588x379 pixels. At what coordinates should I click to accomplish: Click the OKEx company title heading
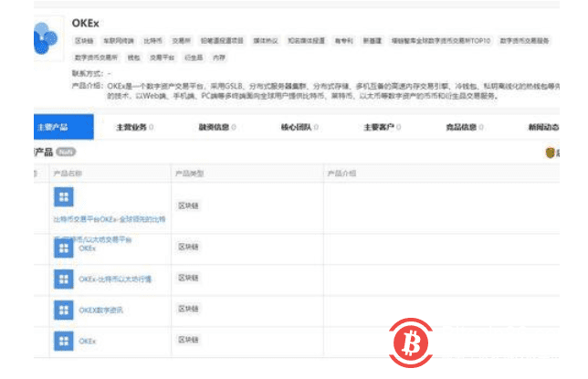click(x=86, y=23)
